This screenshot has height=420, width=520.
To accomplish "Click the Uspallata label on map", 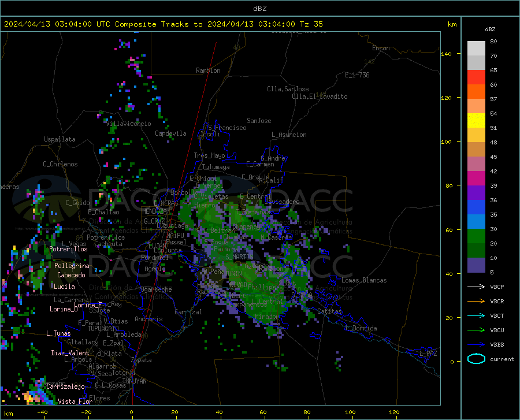I will pos(60,139).
